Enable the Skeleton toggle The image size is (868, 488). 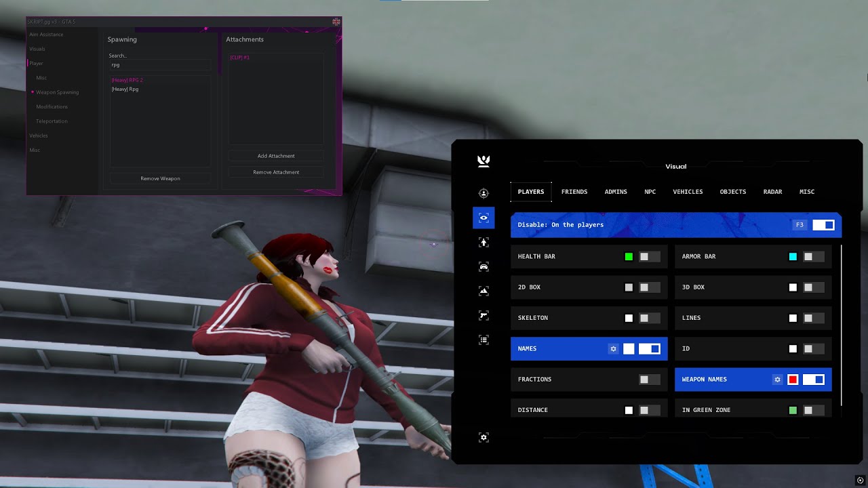click(x=650, y=318)
